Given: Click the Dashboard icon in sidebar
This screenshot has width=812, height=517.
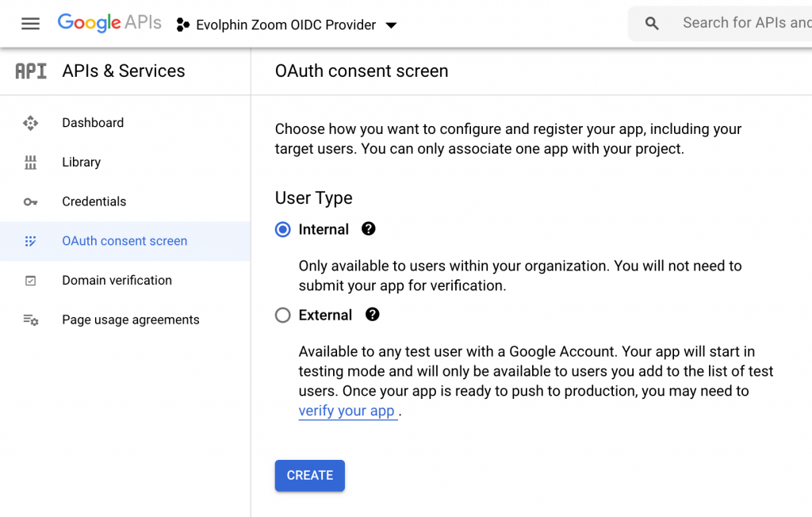Looking at the screenshot, I should pyautogui.click(x=30, y=123).
